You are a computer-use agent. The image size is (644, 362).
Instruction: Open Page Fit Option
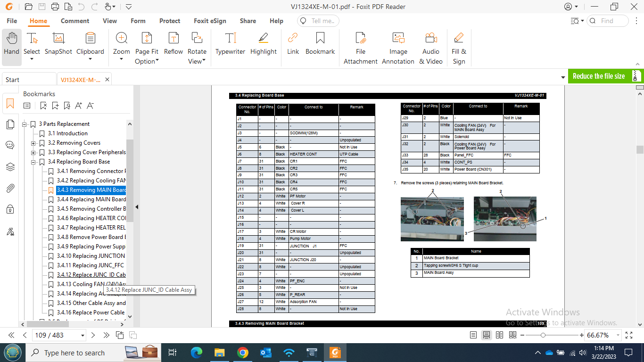click(x=147, y=48)
